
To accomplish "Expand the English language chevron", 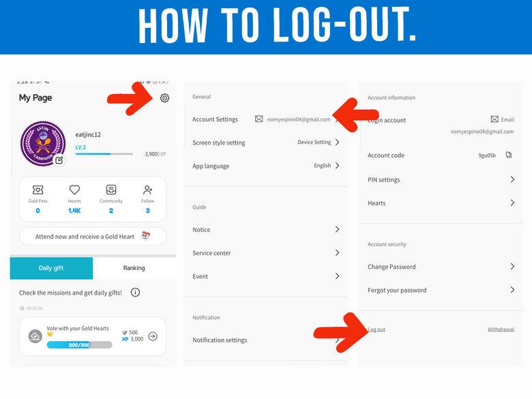I will point(337,166).
